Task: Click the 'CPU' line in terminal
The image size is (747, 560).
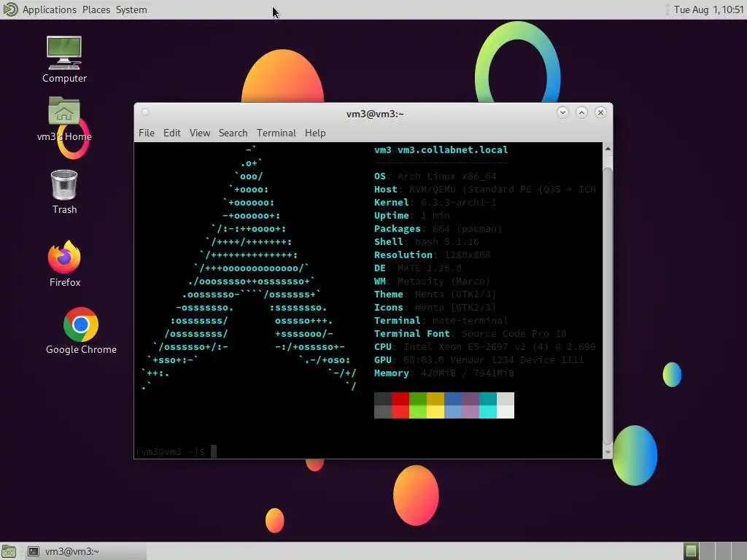Action: (x=485, y=347)
